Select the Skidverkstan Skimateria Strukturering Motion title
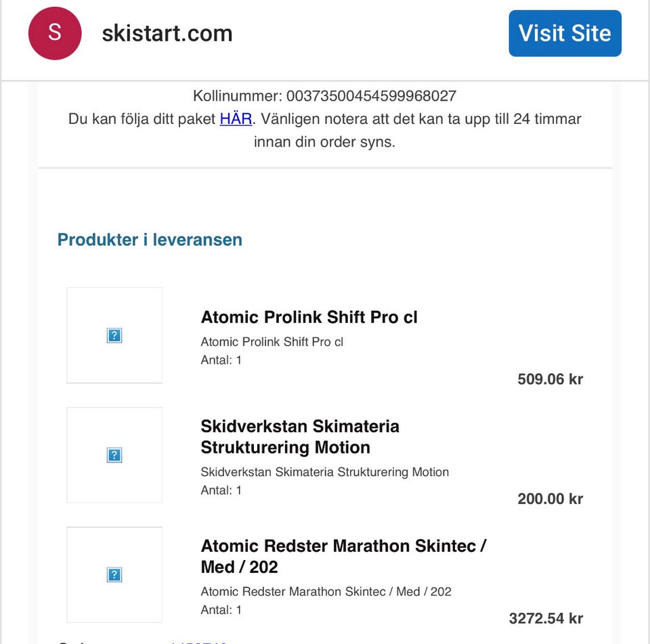Screen dimensions: 650x644 (300, 437)
